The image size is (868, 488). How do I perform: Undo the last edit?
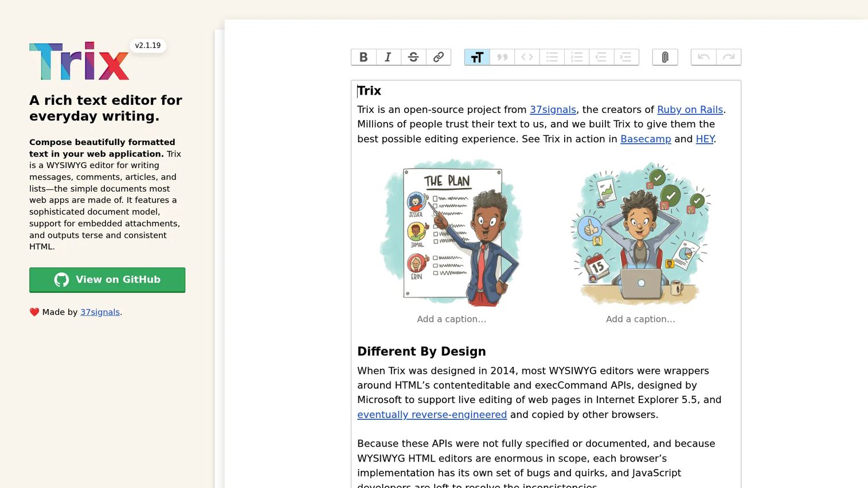(x=703, y=57)
